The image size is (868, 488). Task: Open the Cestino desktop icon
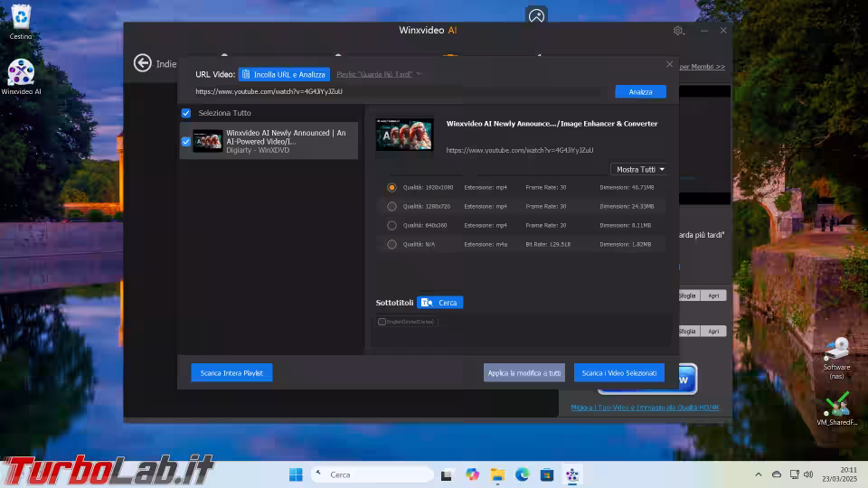21,22
